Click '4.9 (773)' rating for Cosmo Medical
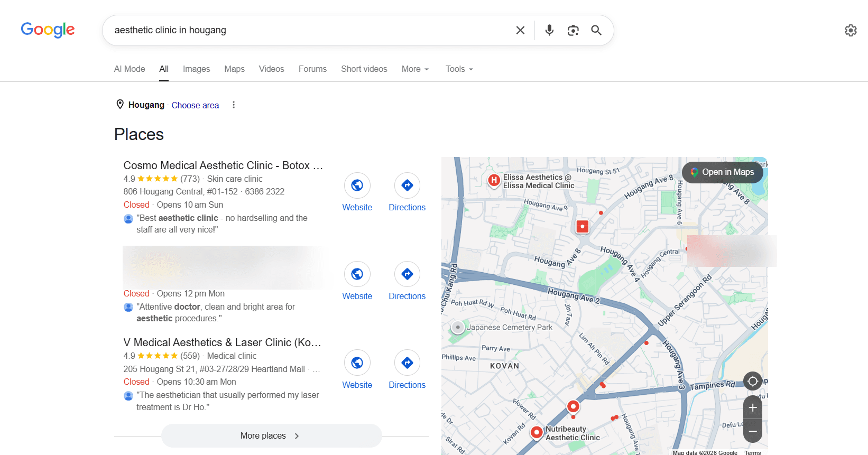This screenshot has height=455, width=868. [162, 179]
